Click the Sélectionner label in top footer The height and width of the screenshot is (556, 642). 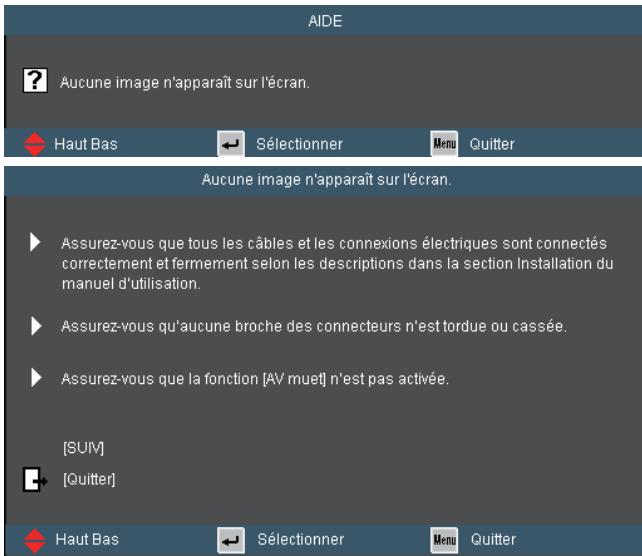pos(299,144)
